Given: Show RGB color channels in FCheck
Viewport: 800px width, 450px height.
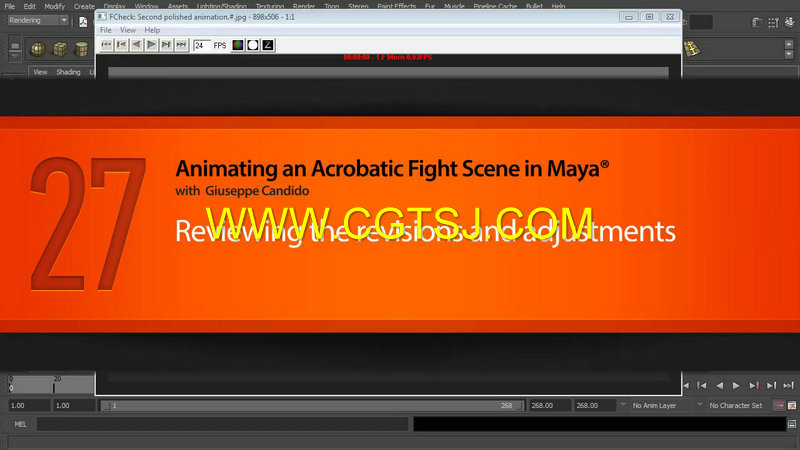Looking at the screenshot, I should [238, 45].
